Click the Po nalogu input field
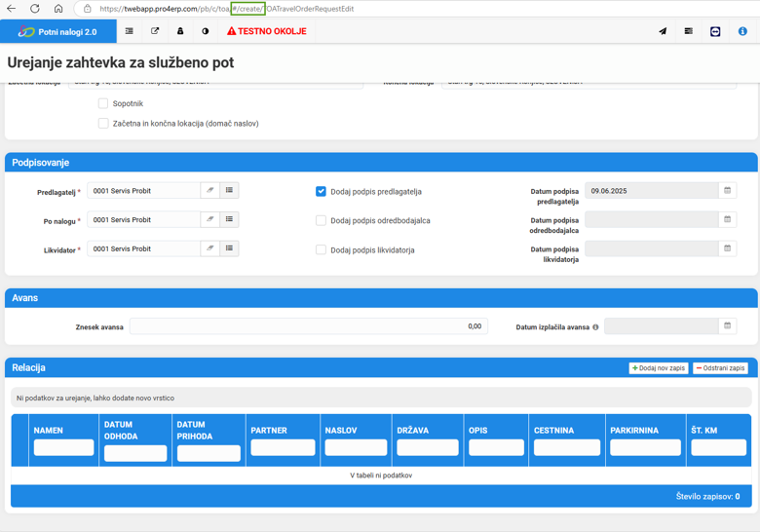The width and height of the screenshot is (760, 532). 143,219
